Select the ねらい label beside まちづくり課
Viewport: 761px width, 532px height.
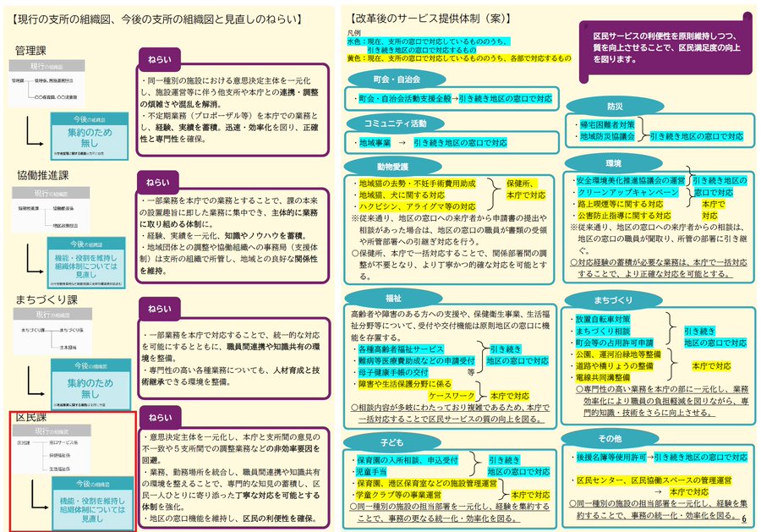[x=160, y=309]
